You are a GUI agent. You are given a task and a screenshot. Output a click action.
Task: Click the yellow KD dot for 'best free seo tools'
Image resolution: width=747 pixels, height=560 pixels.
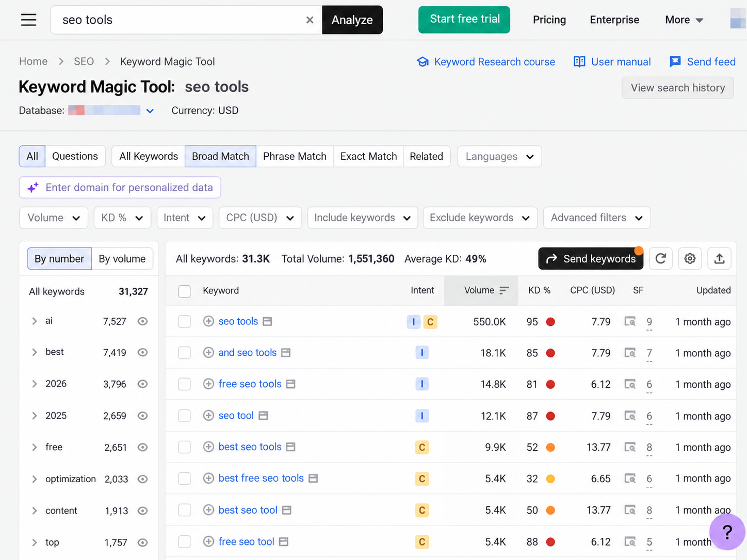(x=550, y=479)
